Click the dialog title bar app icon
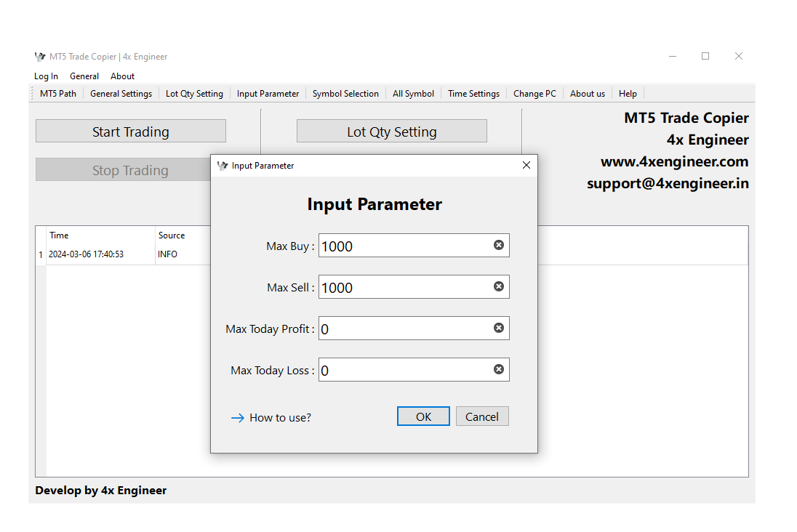The width and height of the screenshot is (797, 532). [223, 166]
